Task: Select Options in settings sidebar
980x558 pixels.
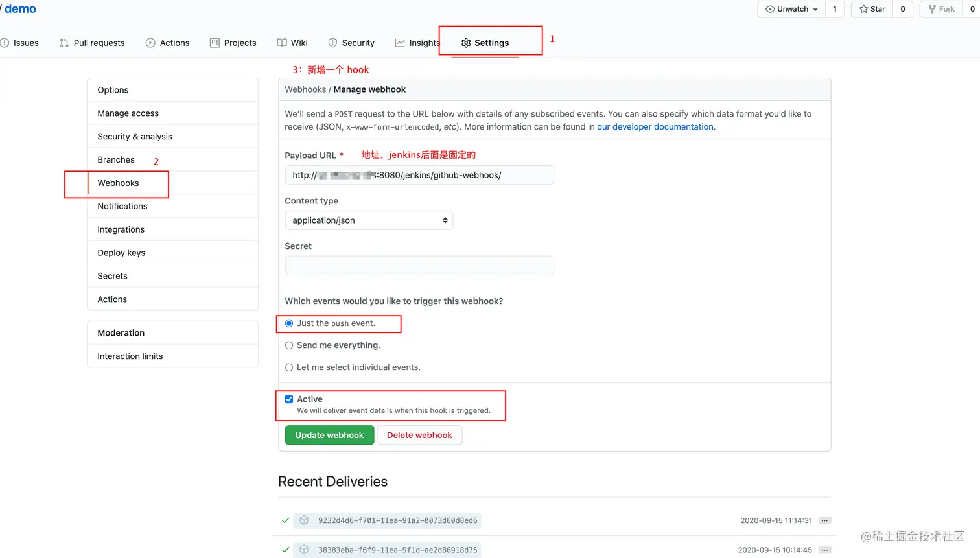Action: pyautogui.click(x=173, y=90)
